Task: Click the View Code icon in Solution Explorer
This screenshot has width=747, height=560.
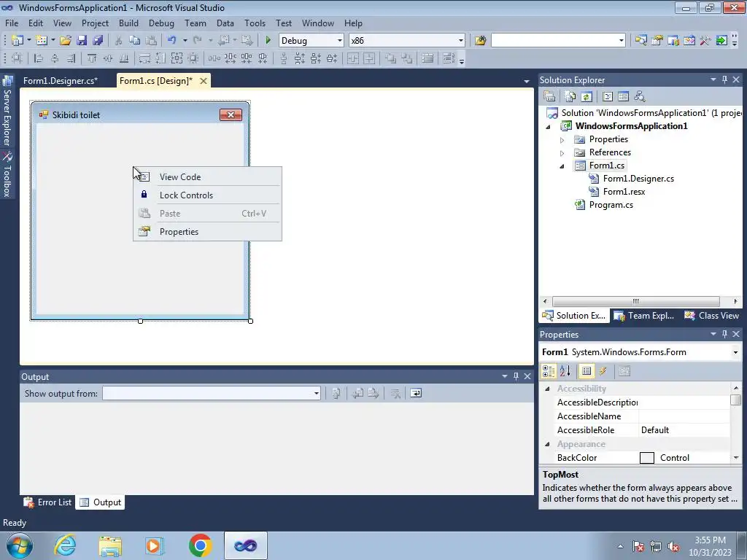Action: [x=608, y=97]
